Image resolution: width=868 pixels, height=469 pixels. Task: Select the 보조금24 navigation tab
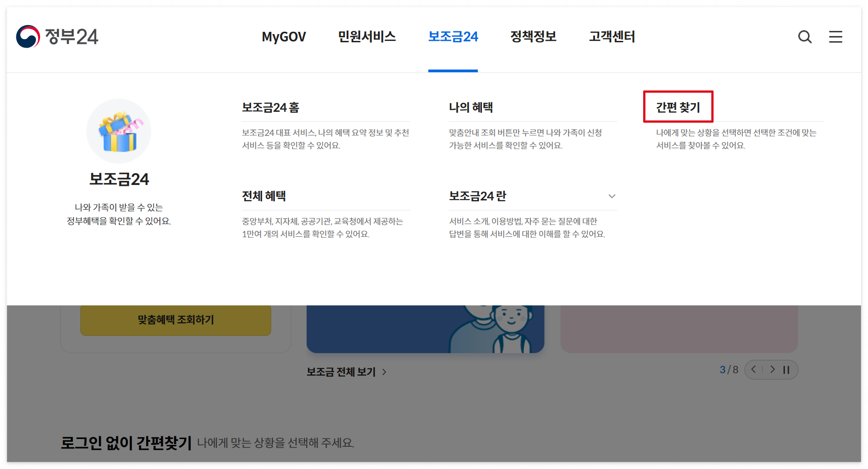453,37
